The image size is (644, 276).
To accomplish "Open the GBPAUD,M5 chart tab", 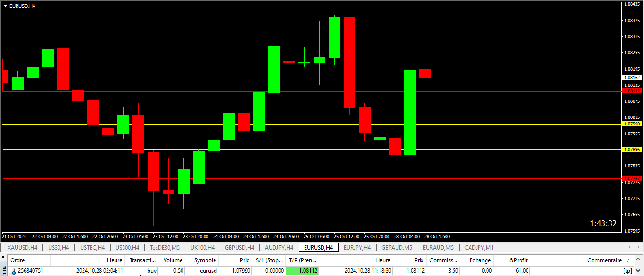I will click(396, 247).
